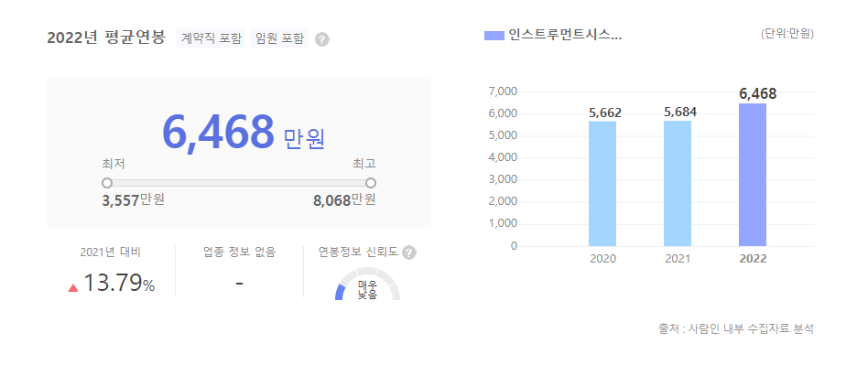This screenshot has width=868, height=376.
Task: Select the 7,000 y-axis label
Action: 503,91
